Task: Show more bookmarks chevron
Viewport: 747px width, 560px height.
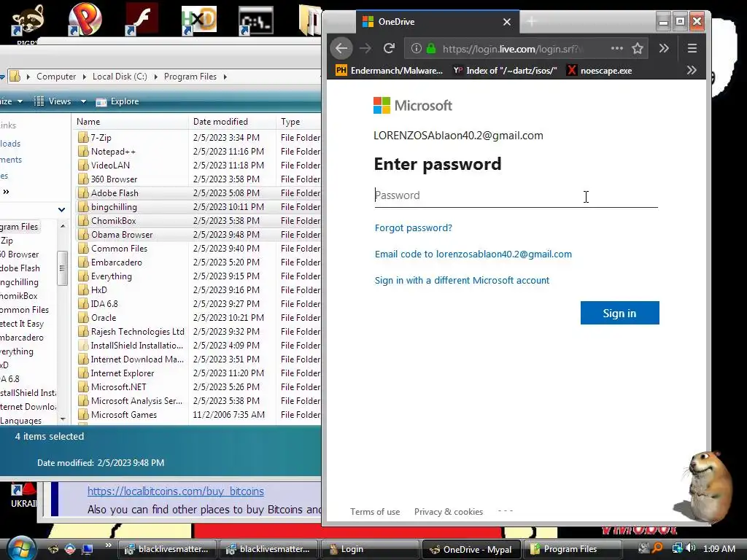Action: pyautogui.click(x=692, y=71)
